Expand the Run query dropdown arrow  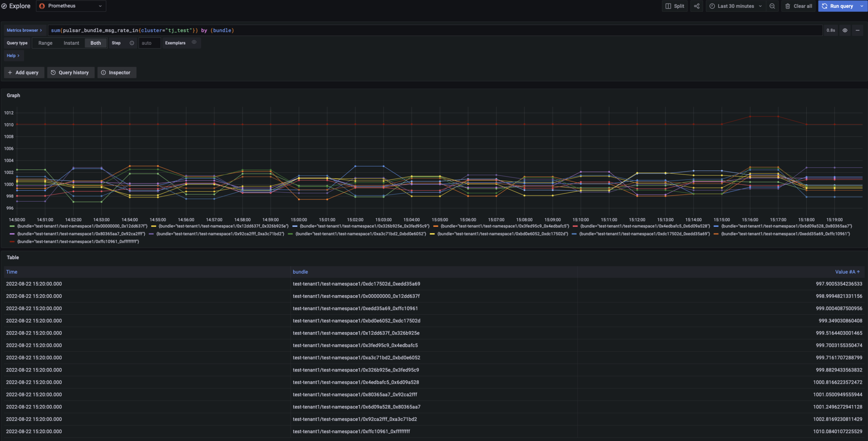coord(862,6)
